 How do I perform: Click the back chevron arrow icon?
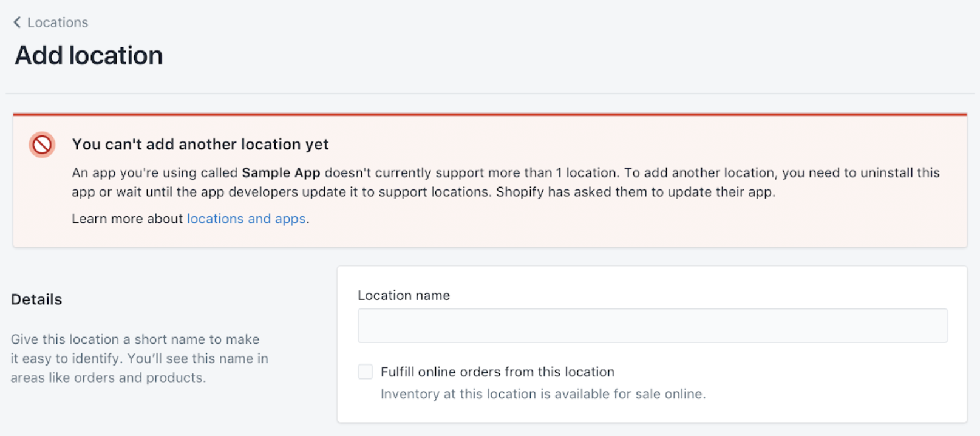coord(17,22)
